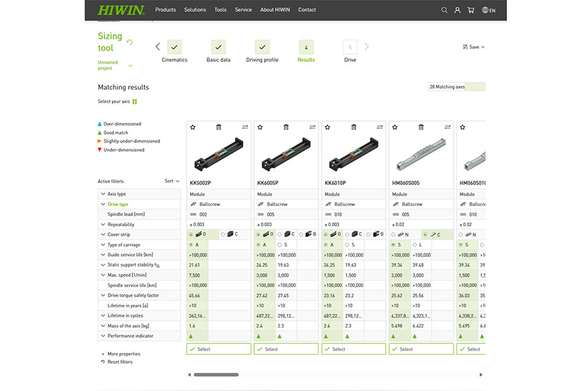Open the Save dropdown
Image resolution: width=588 pixels, height=391 pixels.
click(x=474, y=47)
